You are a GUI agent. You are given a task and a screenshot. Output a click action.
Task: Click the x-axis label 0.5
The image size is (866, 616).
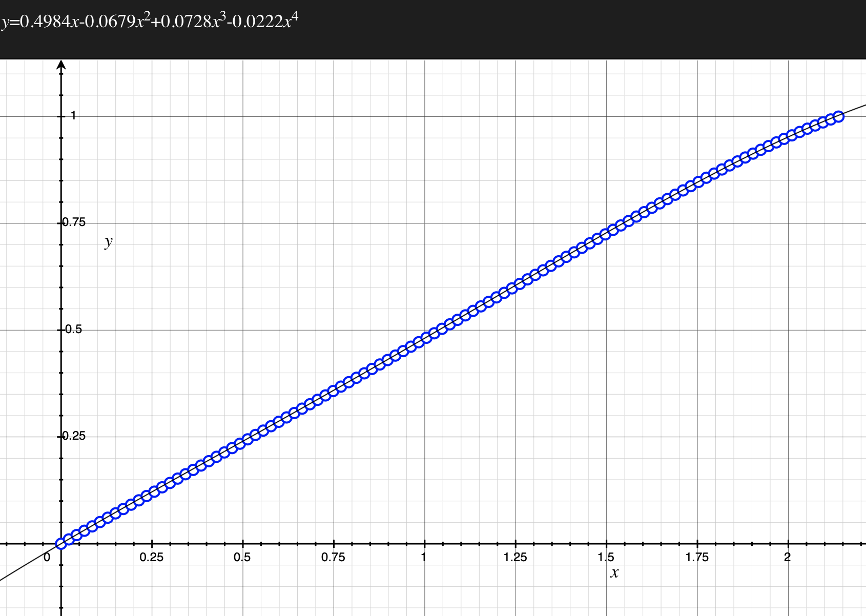tap(242, 557)
